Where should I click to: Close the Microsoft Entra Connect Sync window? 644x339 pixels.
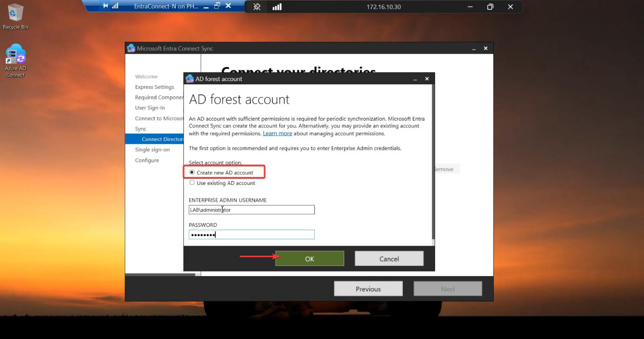486,48
